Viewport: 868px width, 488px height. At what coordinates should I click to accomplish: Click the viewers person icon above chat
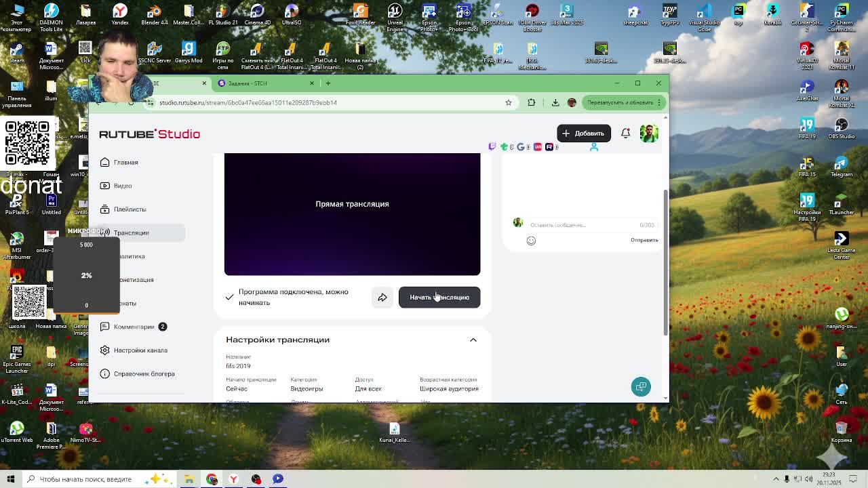click(594, 147)
